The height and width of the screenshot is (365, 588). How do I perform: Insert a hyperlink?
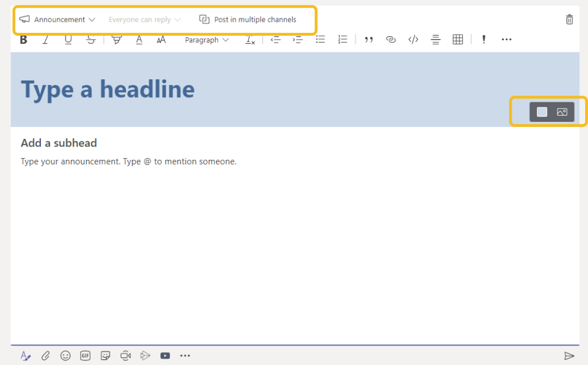[391, 40]
